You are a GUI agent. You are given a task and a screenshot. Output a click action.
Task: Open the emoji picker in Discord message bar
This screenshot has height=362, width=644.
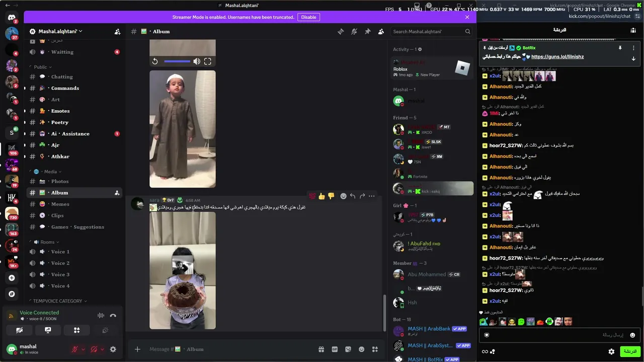[x=361, y=349]
